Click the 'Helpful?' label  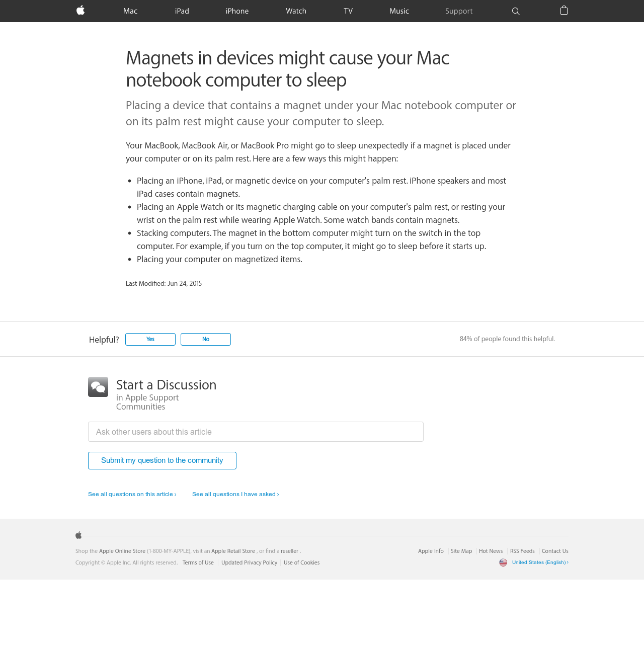point(104,340)
